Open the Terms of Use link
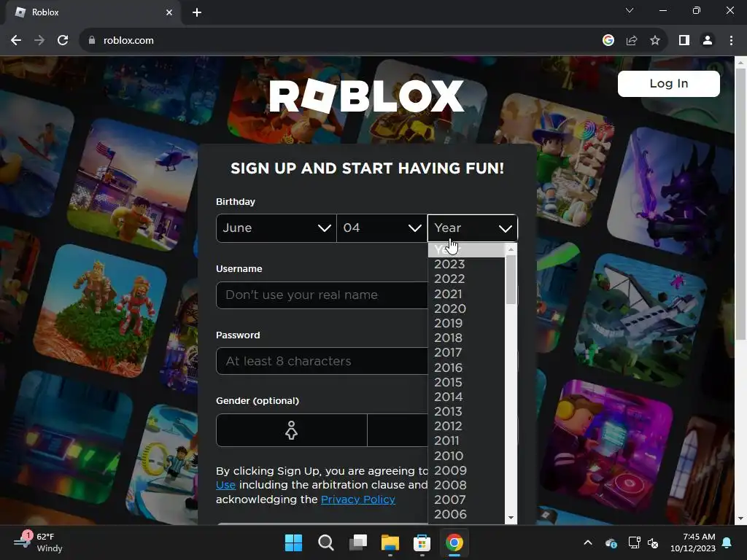 [225, 485]
